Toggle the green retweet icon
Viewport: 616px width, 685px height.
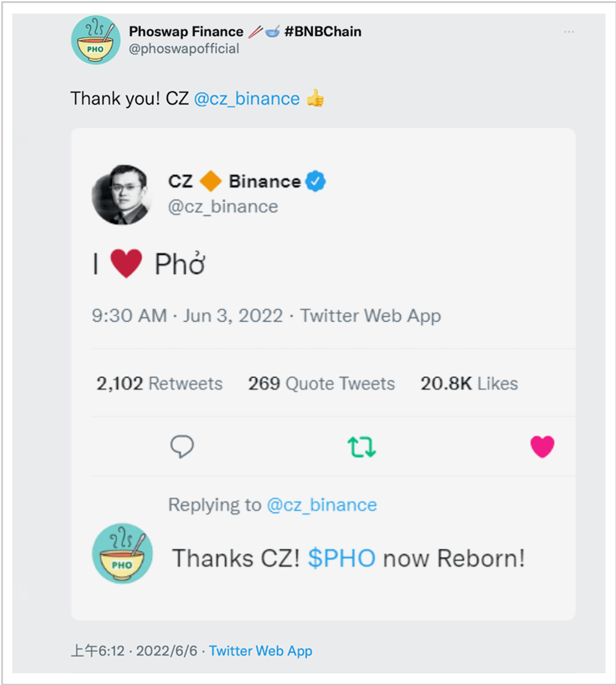coord(362,447)
